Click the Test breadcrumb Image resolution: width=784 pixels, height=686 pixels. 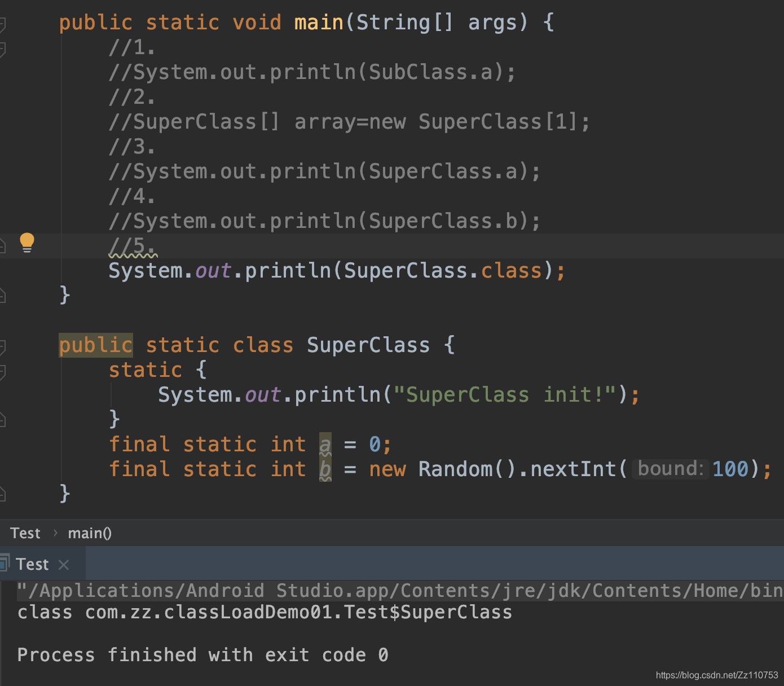pos(25,533)
